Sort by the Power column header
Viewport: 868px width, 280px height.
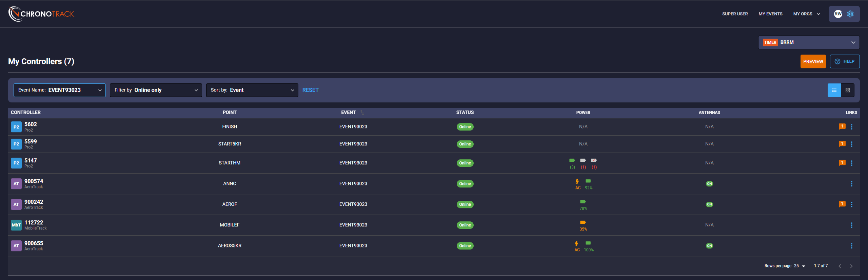[x=583, y=113]
